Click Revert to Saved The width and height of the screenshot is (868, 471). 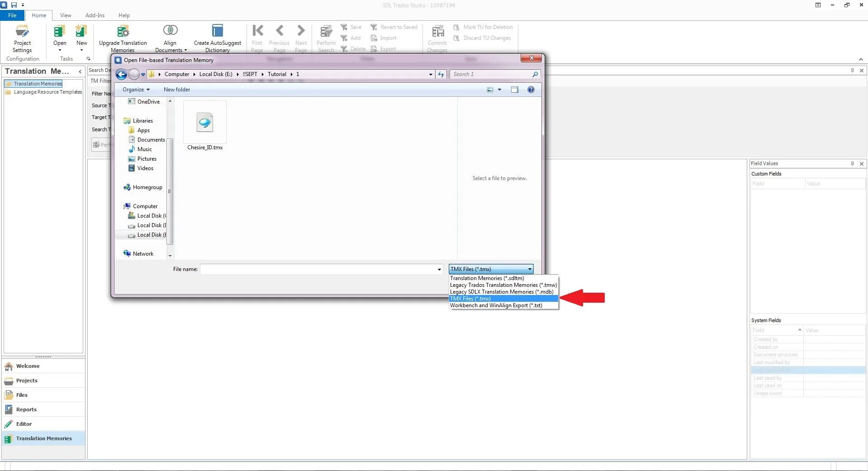[x=394, y=27]
